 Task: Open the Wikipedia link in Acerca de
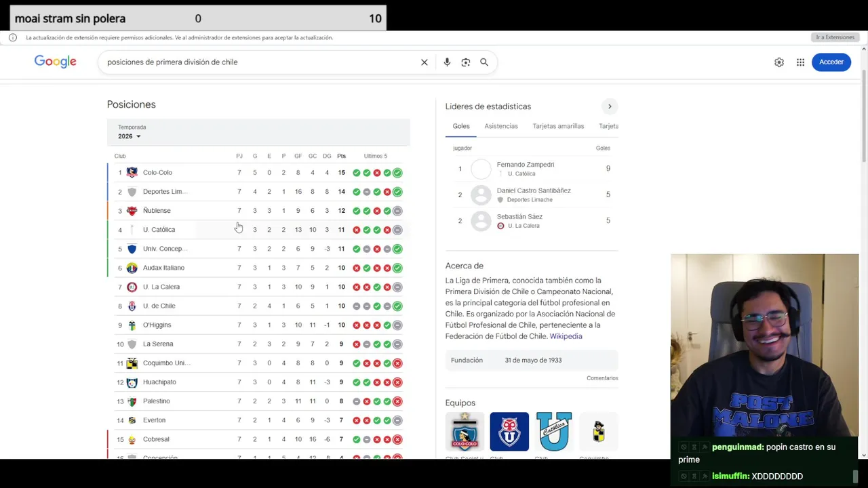click(566, 336)
